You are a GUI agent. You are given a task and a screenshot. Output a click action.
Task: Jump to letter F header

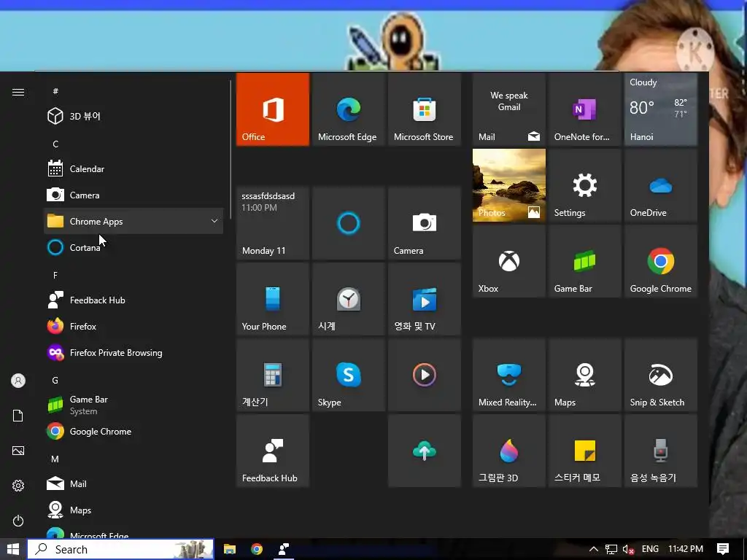55,275
